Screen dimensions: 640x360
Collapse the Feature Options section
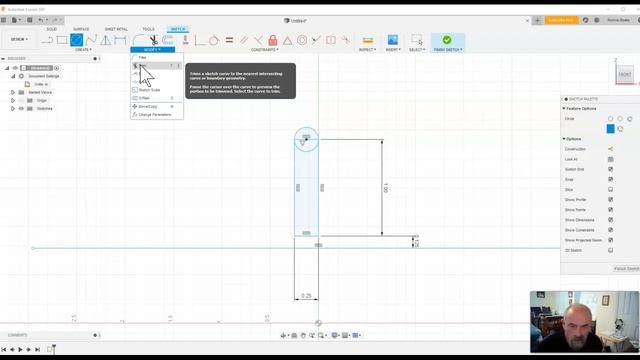click(564, 109)
